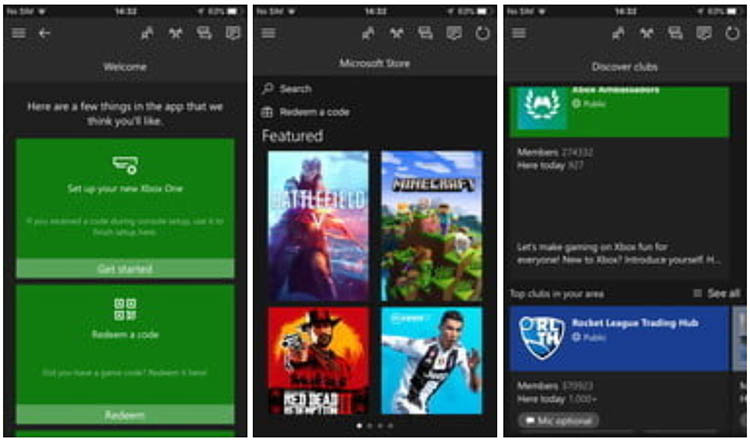Open hamburger menu on Discover clubs screen
This screenshot has width=750, height=442.
click(x=519, y=33)
